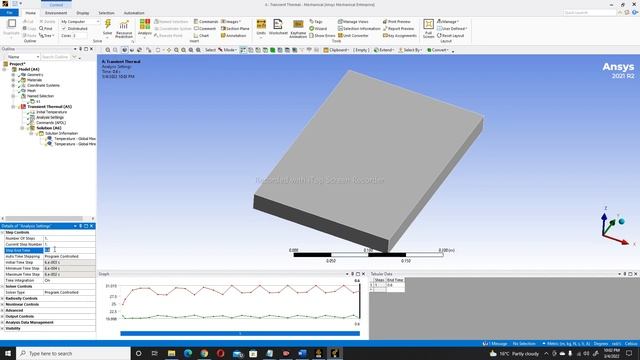Screen dimensions: 640x360
Task: Click the Quick Launch search box
Action: (589, 13)
